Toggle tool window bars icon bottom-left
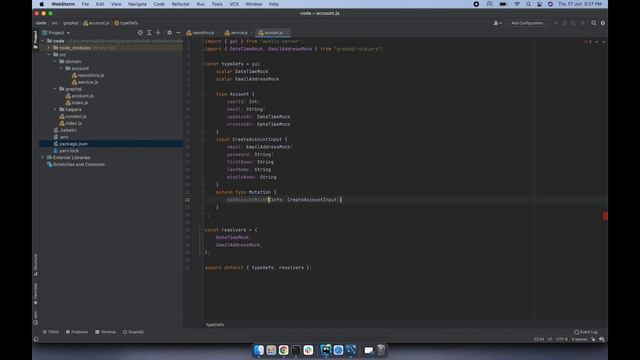The width and height of the screenshot is (640, 360). pyautogui.click(x=36, y=339)
